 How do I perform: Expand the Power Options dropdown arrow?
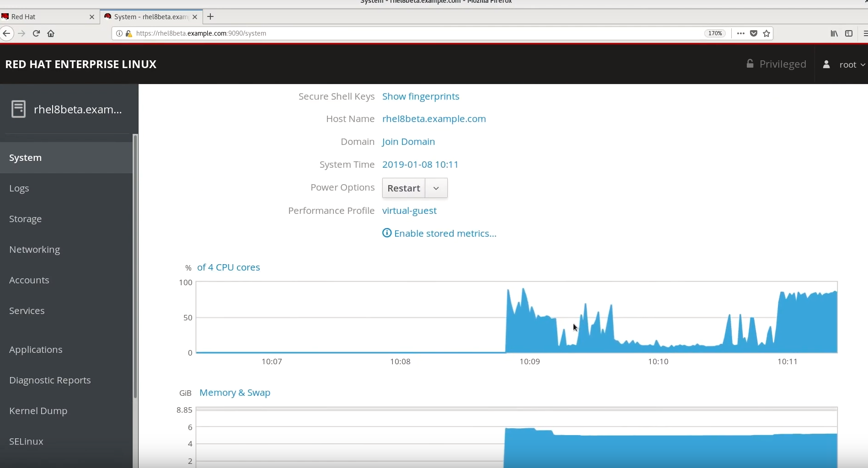[436, 188]
